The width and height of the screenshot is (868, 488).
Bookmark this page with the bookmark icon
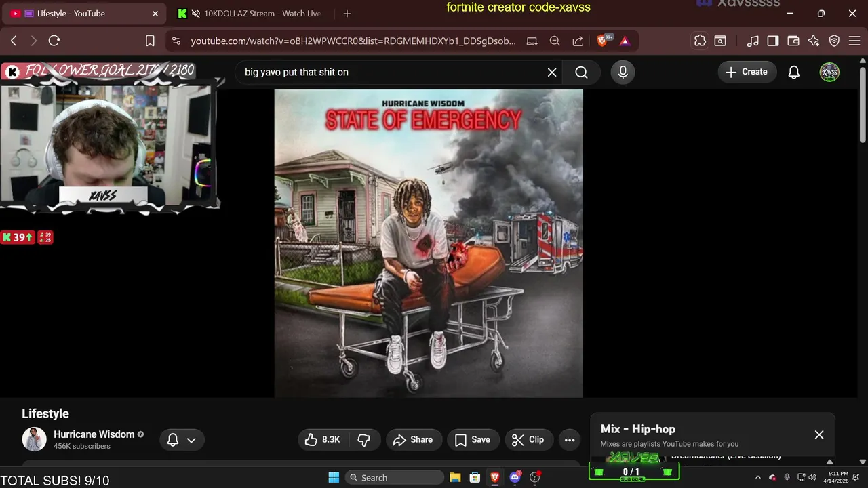click(x=150, y=41)
